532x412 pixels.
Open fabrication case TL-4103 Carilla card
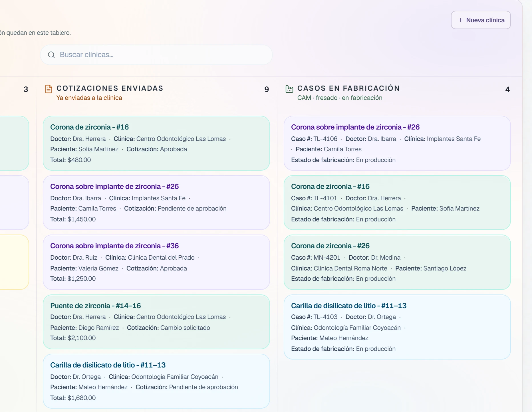coord(397,327)
